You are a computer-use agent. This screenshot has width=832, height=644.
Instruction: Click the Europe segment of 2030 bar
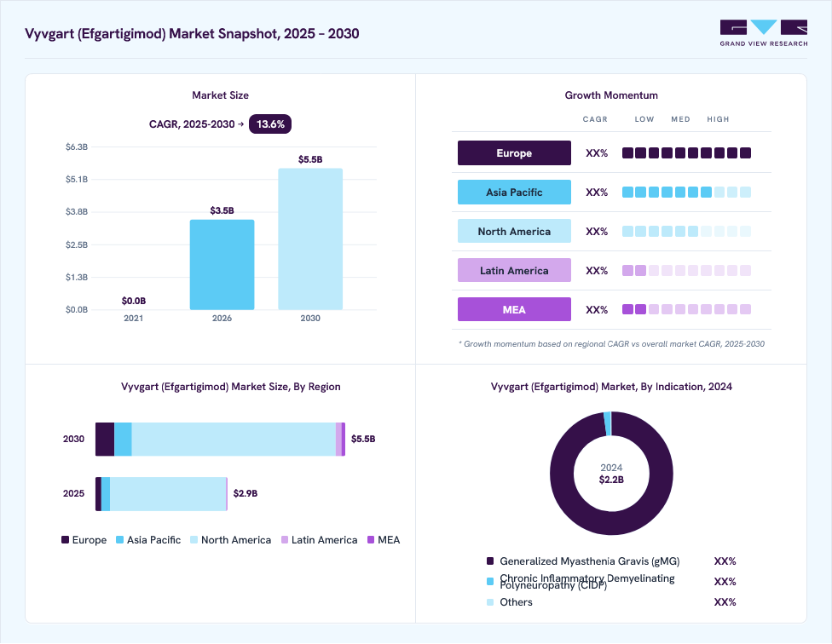click(x=105, y=439)
